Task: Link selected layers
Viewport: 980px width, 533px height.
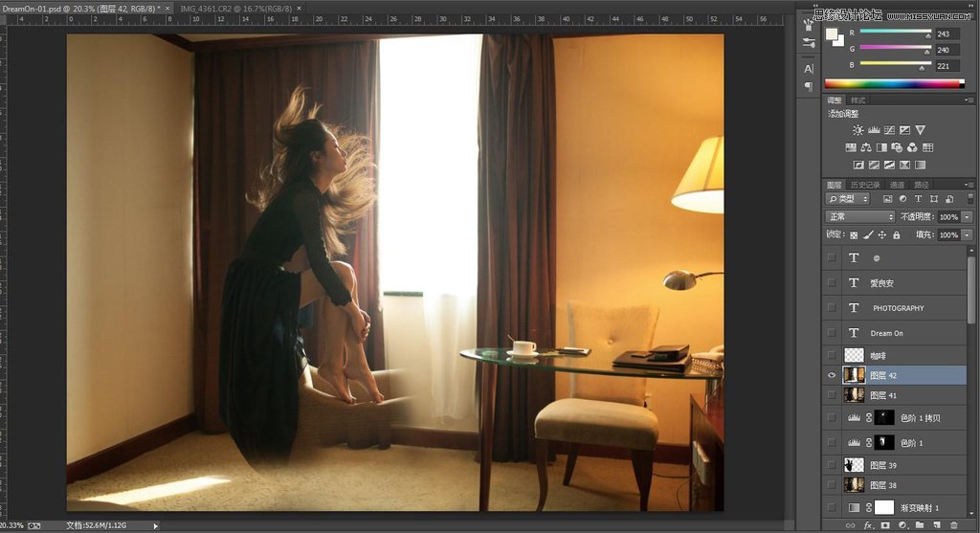Action: point(850,525)
